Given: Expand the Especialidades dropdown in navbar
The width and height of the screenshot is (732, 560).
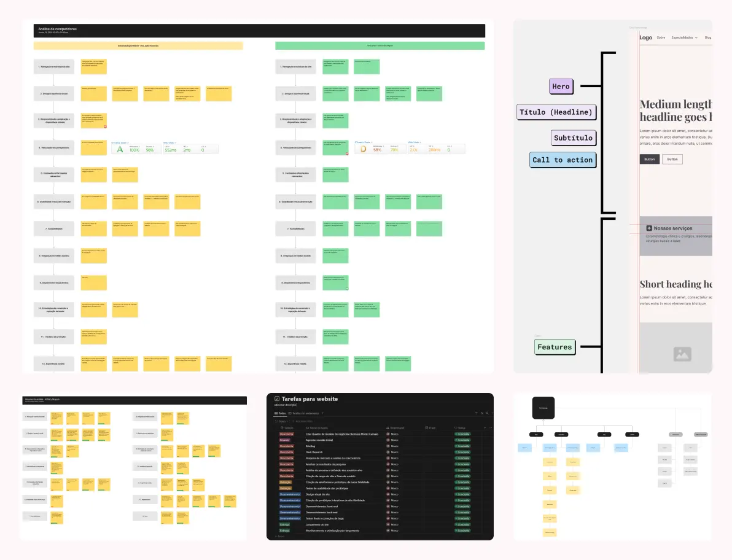Looking at the screenshot, I should point(684,37).
